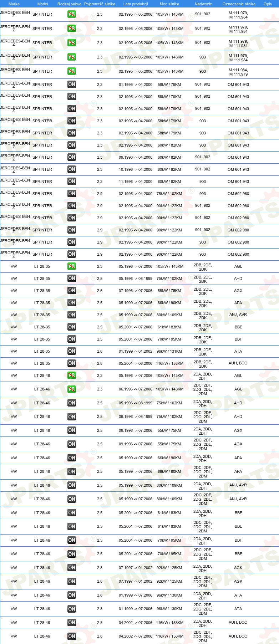
Task: Click the 07.1996 -> 07.2006 production years cell
Action: (x=136, y=291)
